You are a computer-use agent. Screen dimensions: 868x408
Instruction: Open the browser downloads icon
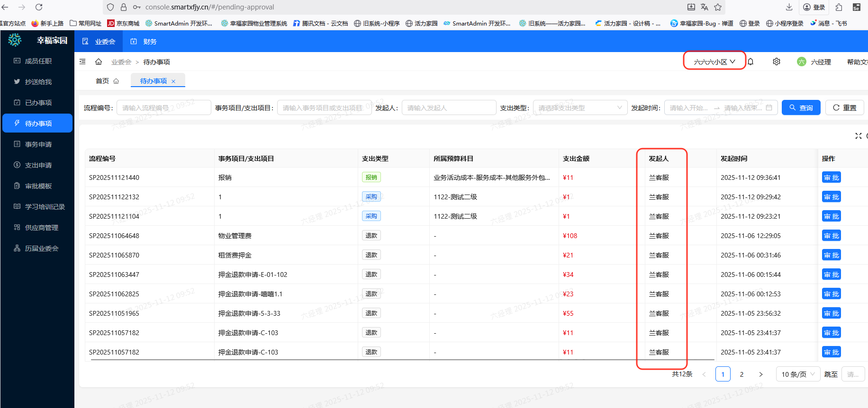789,7
